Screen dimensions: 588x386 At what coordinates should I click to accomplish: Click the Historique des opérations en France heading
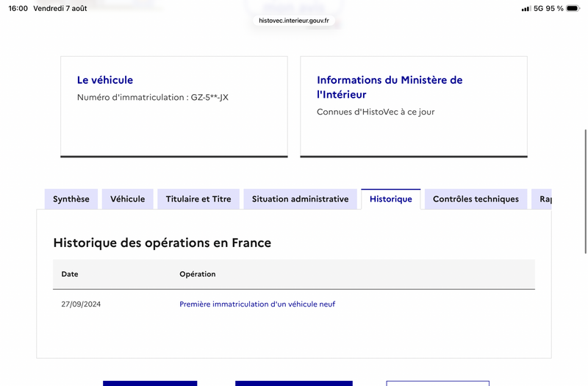click(x=162, y=243)
